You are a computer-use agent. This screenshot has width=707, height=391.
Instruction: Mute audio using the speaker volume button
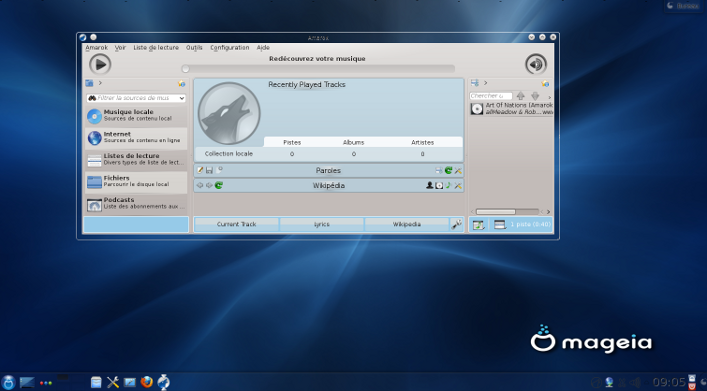pyautogui.click(x=536, y=64)
